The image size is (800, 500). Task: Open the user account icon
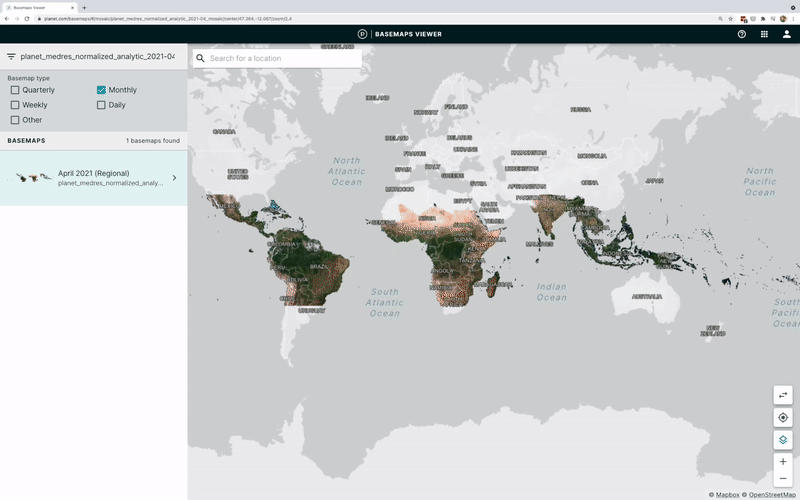[787, 34]
